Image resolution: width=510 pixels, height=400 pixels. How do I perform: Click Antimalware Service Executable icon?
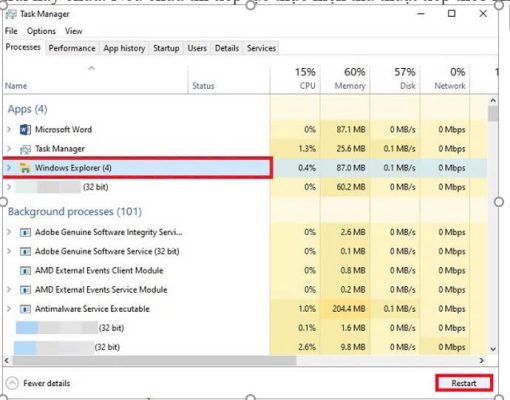tap(25, 309)
